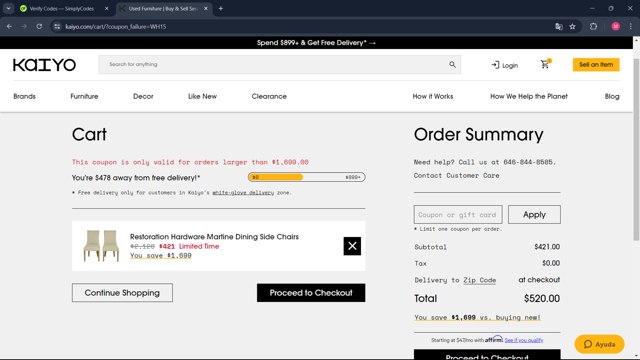Open the shopping cart icon

pos(545,64)
